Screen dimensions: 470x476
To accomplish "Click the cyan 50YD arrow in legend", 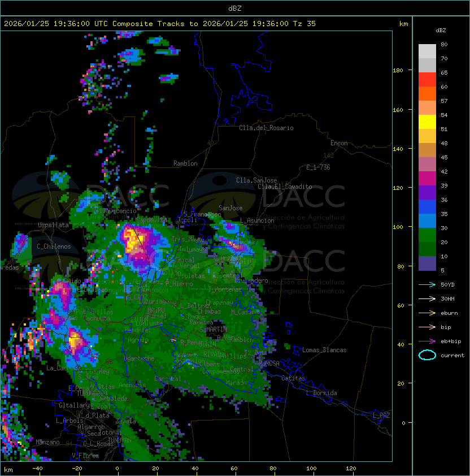I will [x=427, y=284].
